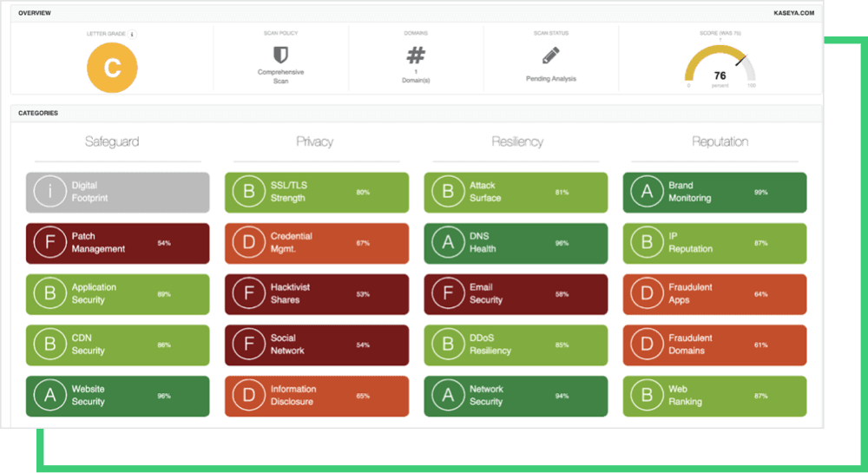Click the hashtag Domains icon
Screen dimensions: 868x473
click(416, 56)
